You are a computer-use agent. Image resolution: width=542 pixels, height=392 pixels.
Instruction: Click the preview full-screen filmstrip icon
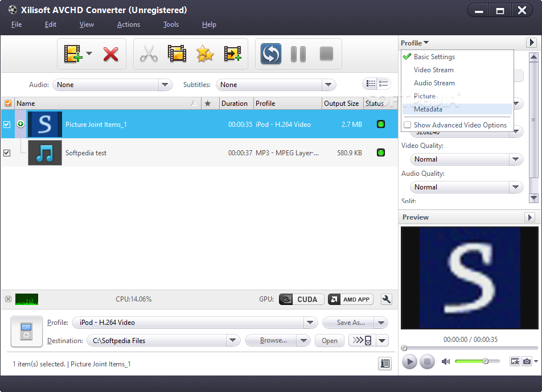tap(515, 361)
